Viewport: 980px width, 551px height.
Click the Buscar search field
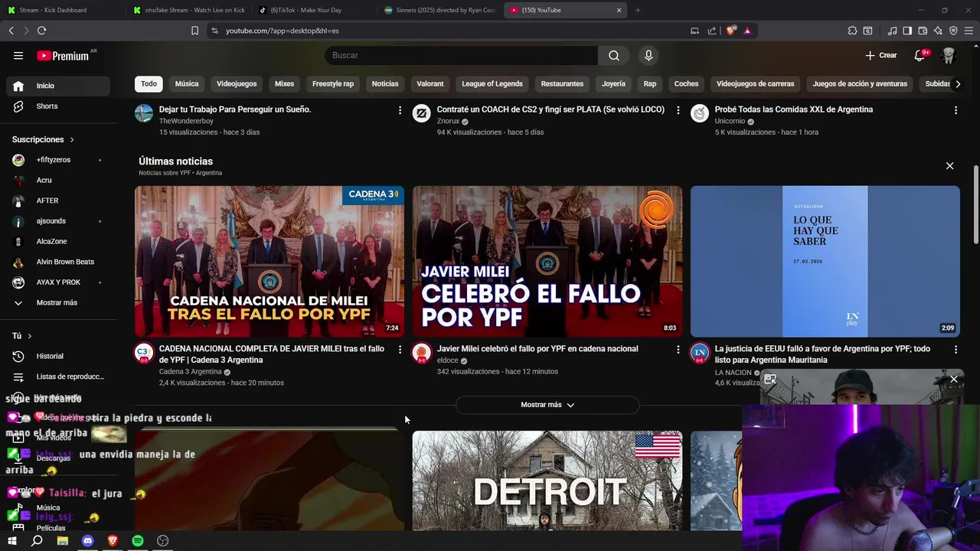coord(461,55)
